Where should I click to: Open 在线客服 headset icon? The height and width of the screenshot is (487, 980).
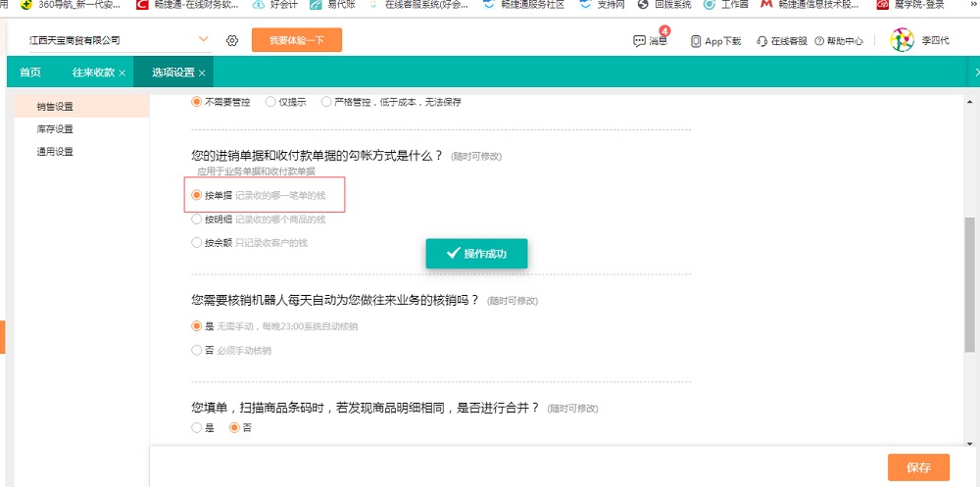[761, 41]
